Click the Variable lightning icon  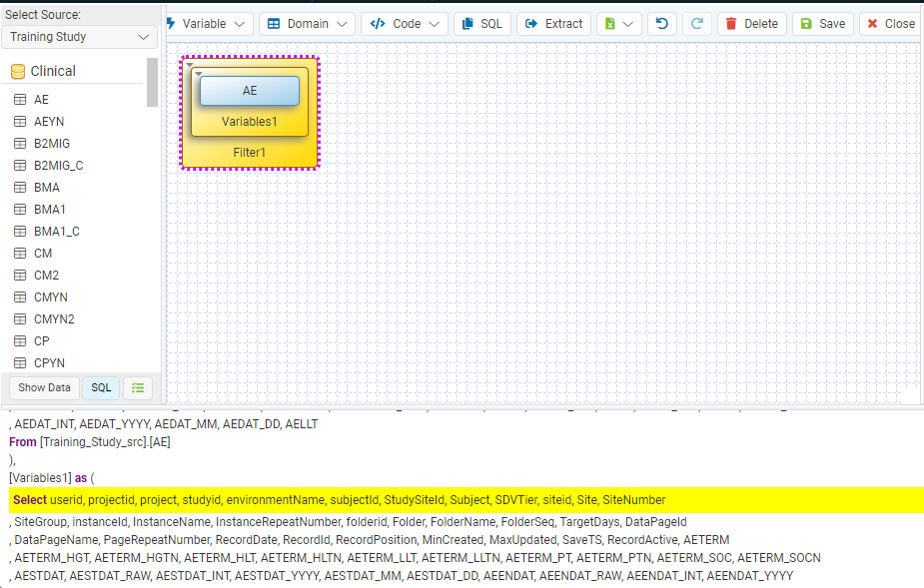171,24
